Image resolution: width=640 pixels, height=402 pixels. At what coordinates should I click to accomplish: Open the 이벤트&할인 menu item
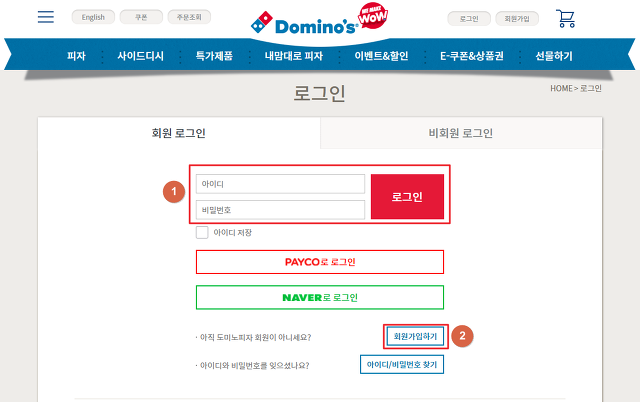click(x=381, y=56)
